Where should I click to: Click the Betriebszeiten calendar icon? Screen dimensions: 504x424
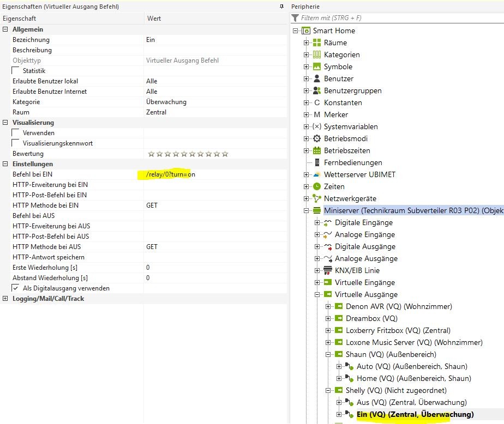[317, 150]
